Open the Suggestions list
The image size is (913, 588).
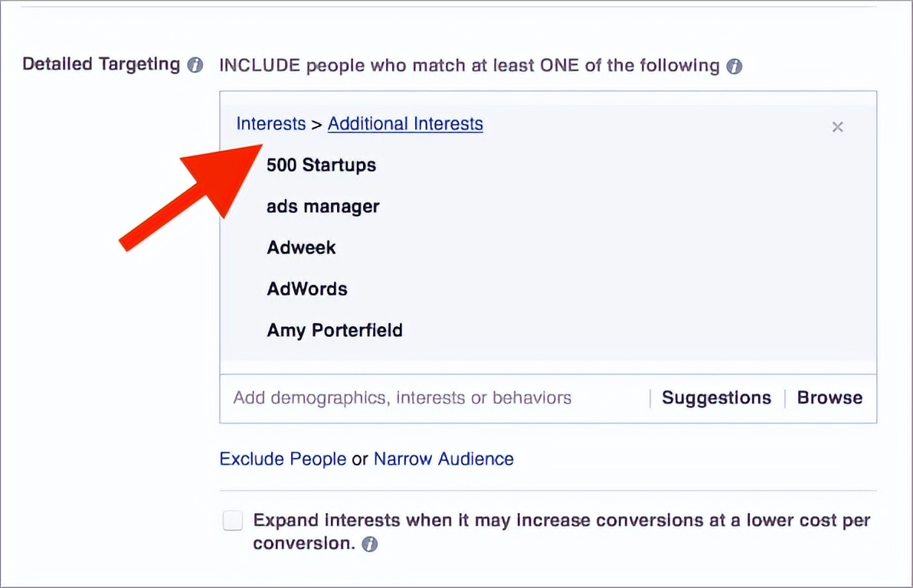(x=716, y=398)
